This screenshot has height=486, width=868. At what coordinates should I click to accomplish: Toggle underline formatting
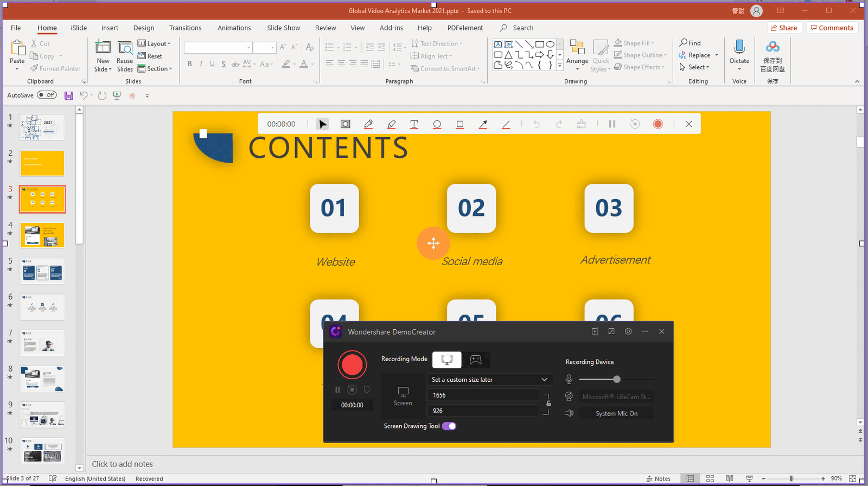click(x=212, y=64)
